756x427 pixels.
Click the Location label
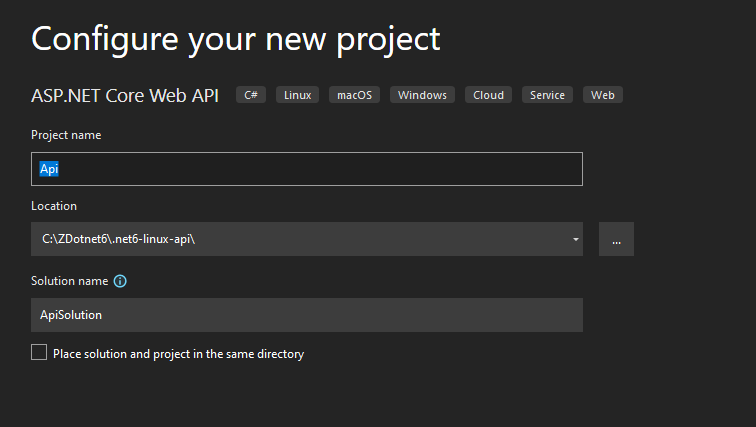54,206
